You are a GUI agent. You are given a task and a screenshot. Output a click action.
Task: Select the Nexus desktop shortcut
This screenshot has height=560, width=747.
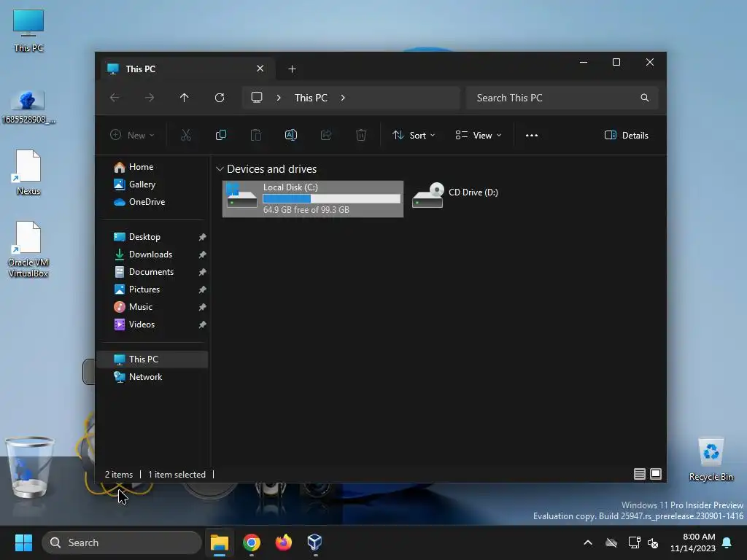28,172
